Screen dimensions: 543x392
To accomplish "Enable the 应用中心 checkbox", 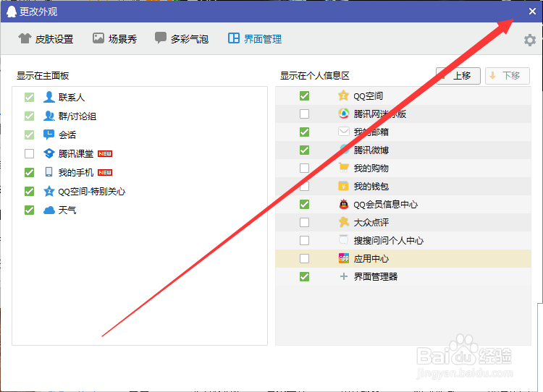I will tap(304, 258).
